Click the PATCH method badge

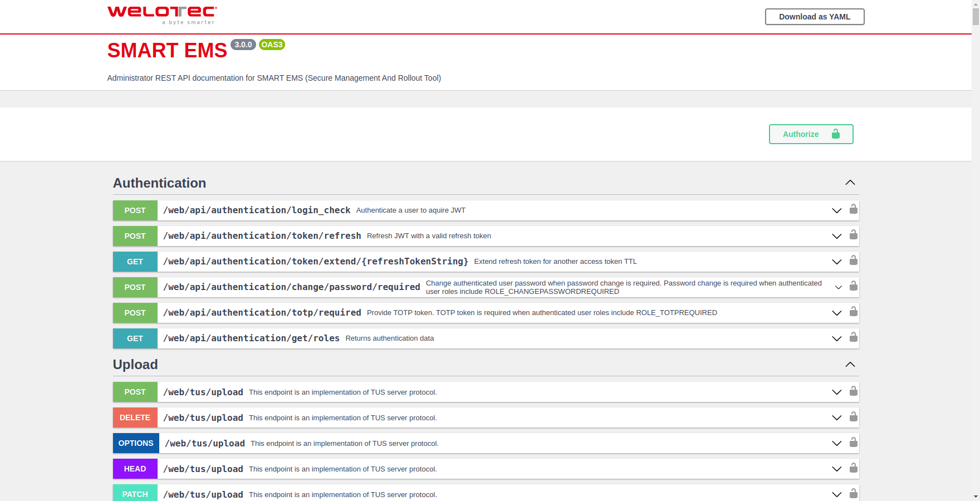135,493
